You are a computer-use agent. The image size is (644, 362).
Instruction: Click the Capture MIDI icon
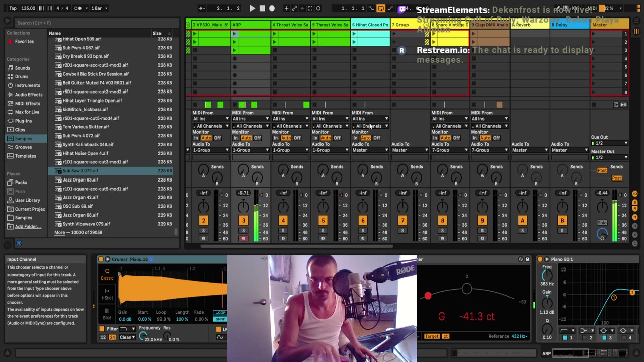click(310, 8)
